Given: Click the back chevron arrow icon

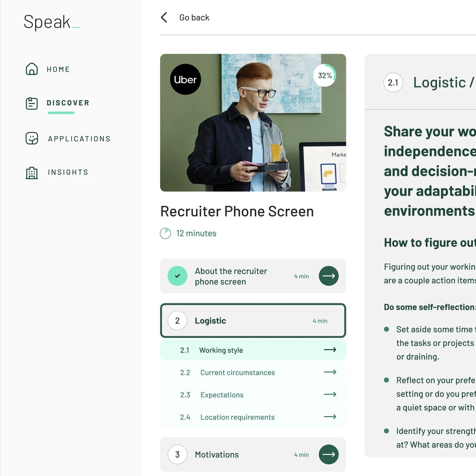Looking at the screenshot, I should (x=164, y=18).
